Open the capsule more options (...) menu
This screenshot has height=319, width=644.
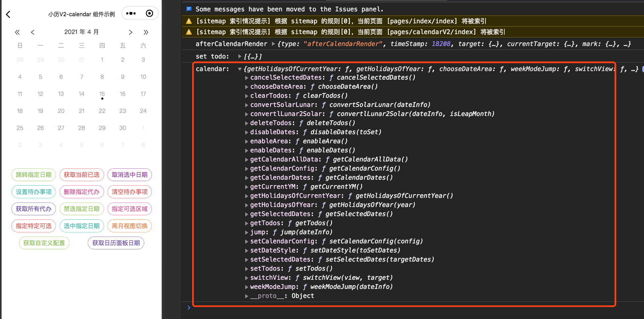[x=131, y=13]
